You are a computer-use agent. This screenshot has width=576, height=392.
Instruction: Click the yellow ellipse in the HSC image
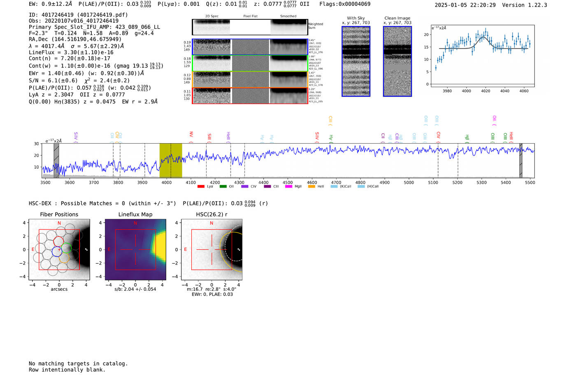coord(231,252)
